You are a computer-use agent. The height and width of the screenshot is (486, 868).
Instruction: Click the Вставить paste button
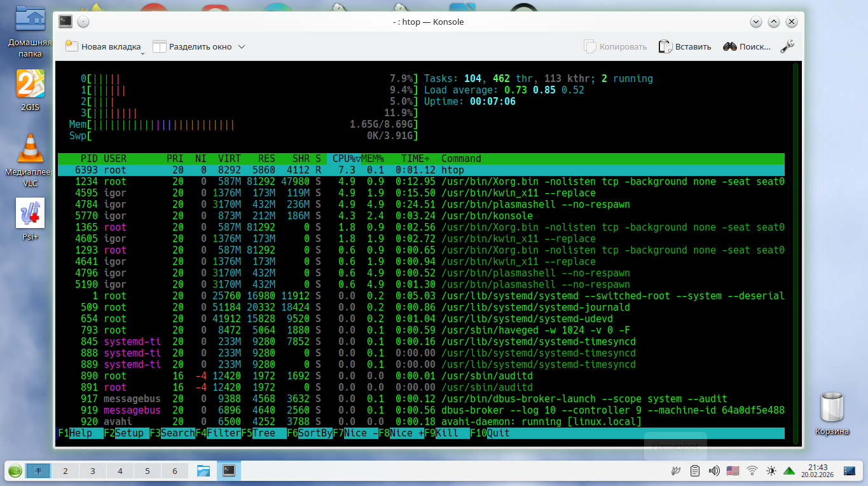coord(685,46)
